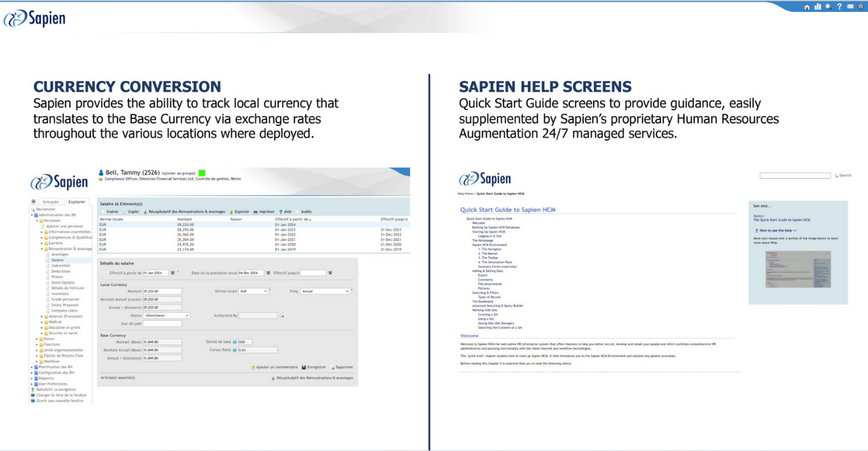Switch to the Groupes tab
This screenshot has height=451, width=868.
(50, 202)
